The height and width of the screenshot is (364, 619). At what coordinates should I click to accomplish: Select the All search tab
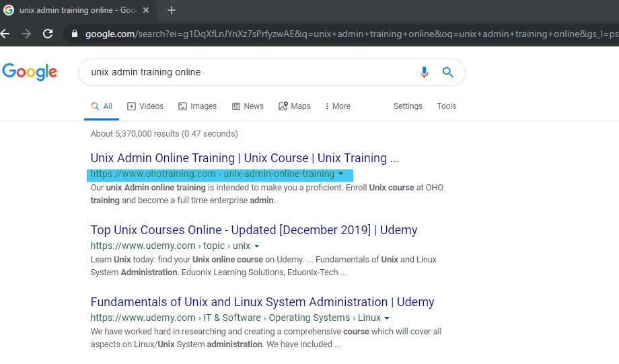102,106
